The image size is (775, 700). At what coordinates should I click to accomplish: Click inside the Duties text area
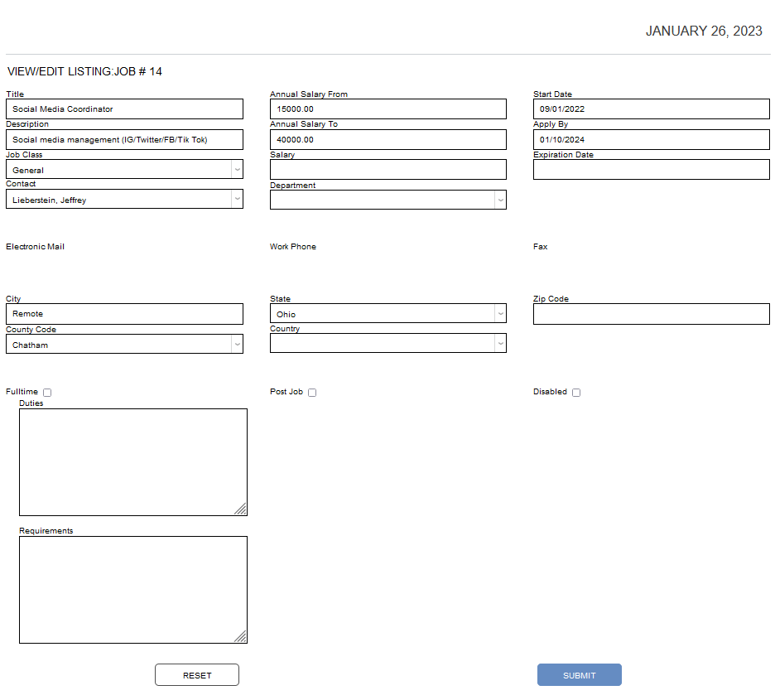click(x=133, y=462)
